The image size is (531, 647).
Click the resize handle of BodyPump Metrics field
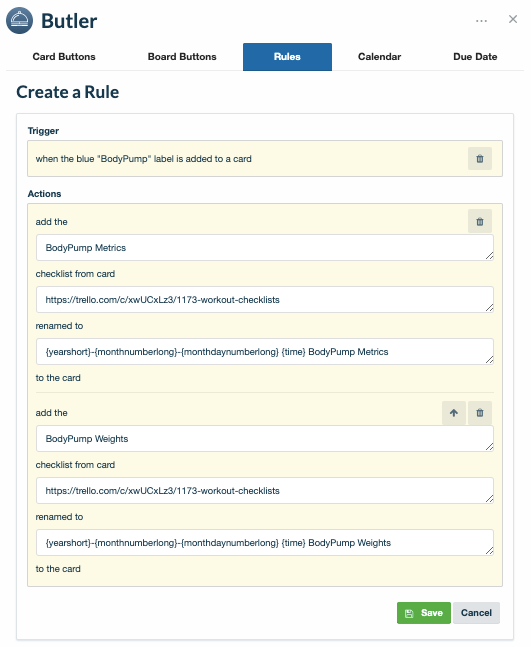pyautogui.click(x=489, y=256)
